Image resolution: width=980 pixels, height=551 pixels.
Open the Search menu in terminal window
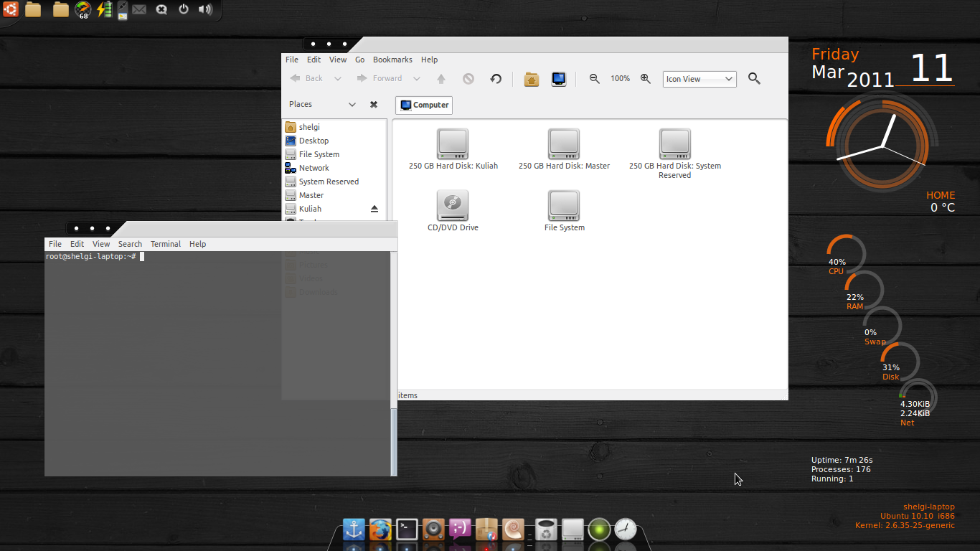tap(130, 244)
